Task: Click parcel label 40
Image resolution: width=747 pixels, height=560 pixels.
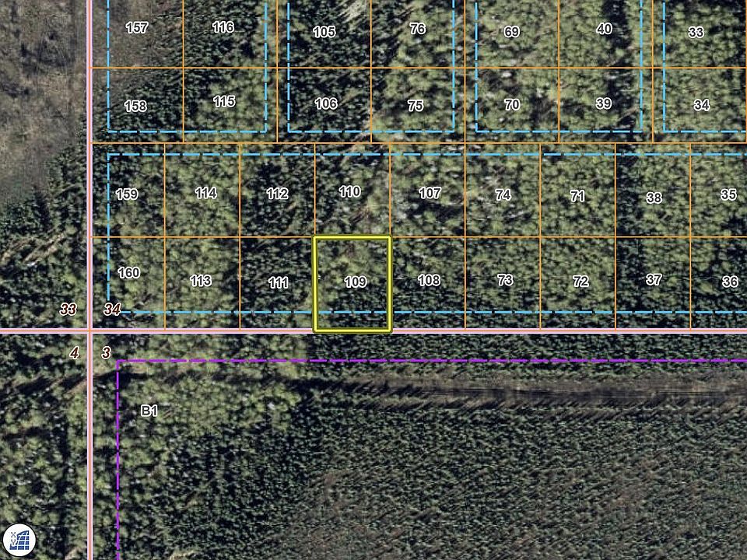Action: [605, 29]
